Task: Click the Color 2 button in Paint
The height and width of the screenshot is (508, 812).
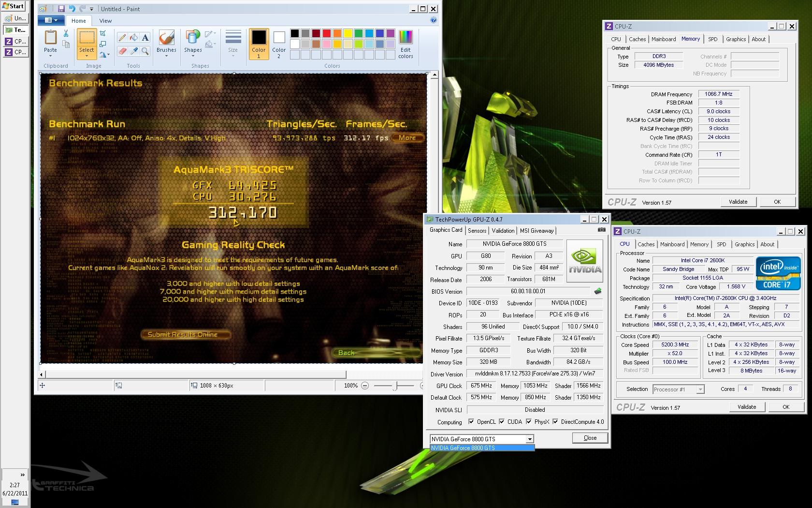Action: [x=279, y=44]
